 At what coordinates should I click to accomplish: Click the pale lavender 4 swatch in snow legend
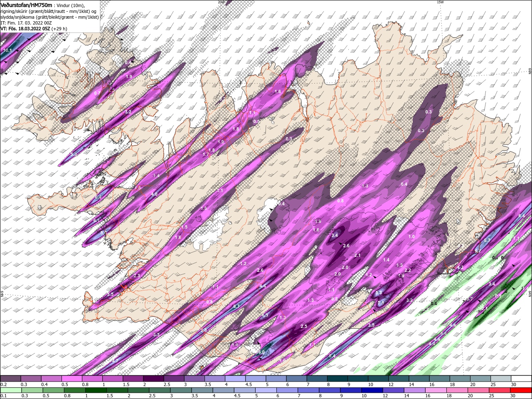pos(235,379)
